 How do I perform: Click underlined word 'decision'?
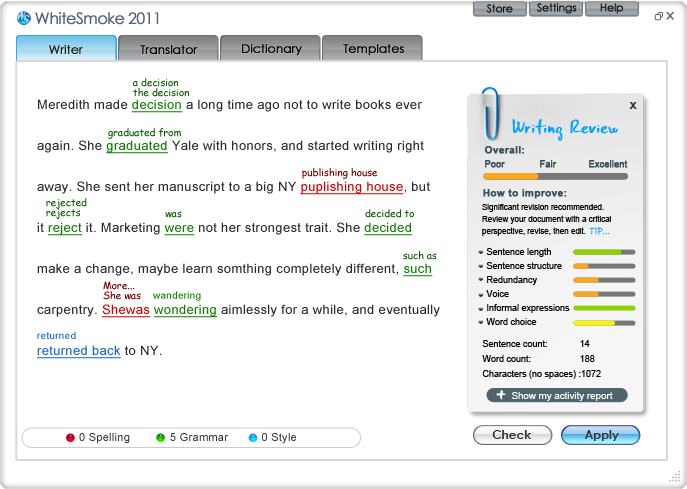(156, 105)
